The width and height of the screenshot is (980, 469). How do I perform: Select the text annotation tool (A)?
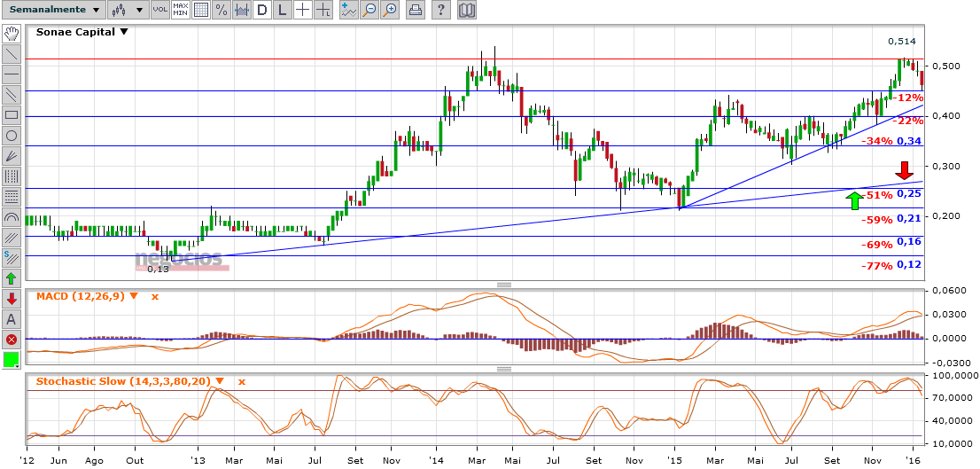tap(12, 319)
